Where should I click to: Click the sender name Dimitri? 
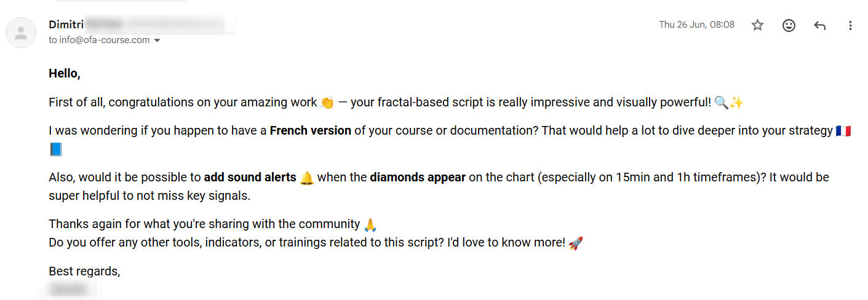[x=65, y=25]
